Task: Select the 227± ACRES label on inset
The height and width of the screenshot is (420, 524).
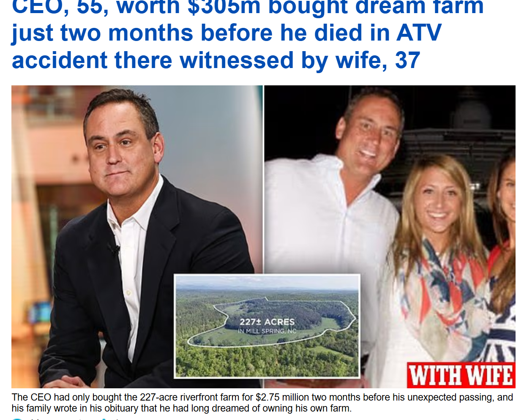Action: click(267, 322)
